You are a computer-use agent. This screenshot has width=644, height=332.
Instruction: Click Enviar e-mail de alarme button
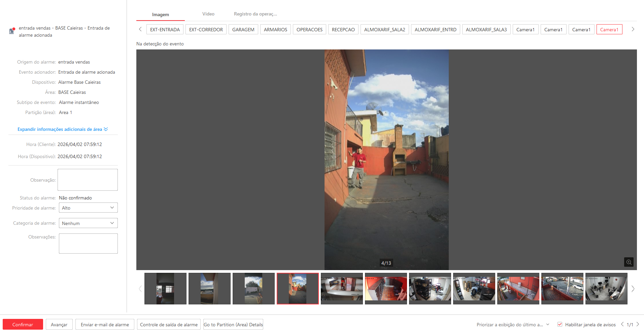(105, 325)
